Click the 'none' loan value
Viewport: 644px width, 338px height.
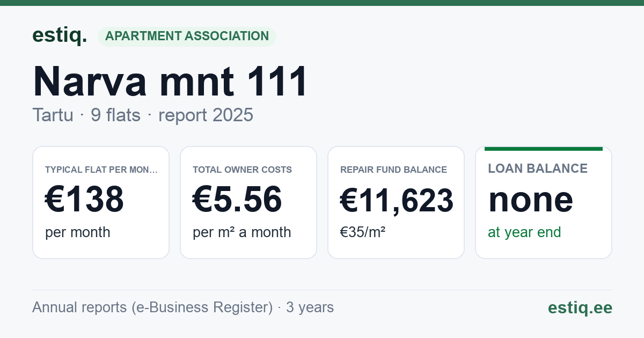coord(531,200)
